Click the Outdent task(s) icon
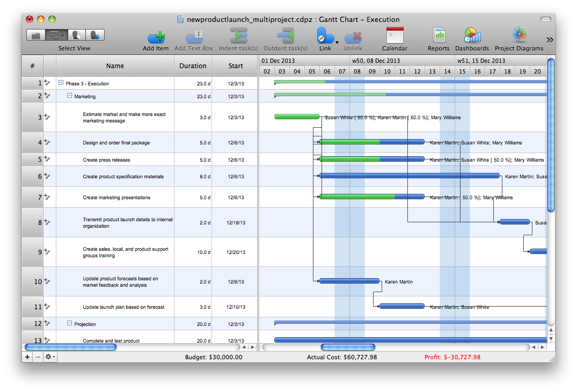This screenshot has width=577, height=392. (285, 37)
